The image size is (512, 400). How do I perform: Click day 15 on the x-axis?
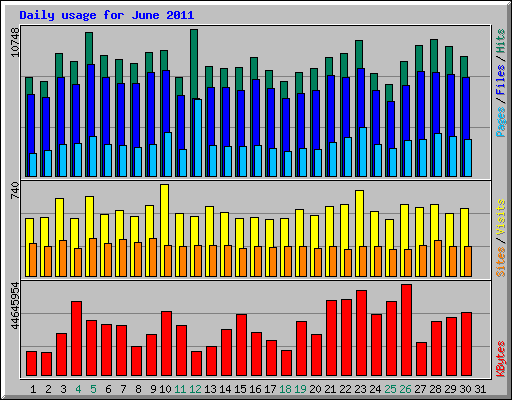tap(240, 389)
